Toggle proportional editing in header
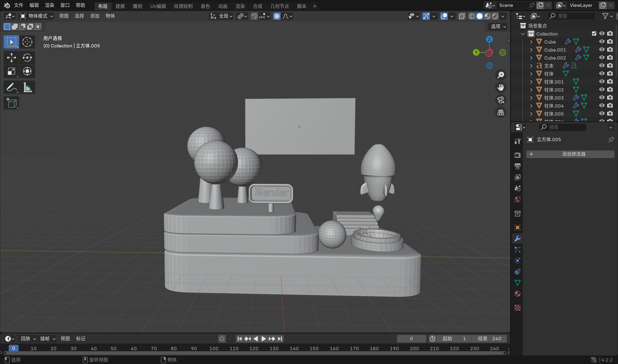The width and height of the screenshot is (618, 364). tap(277, 16)
